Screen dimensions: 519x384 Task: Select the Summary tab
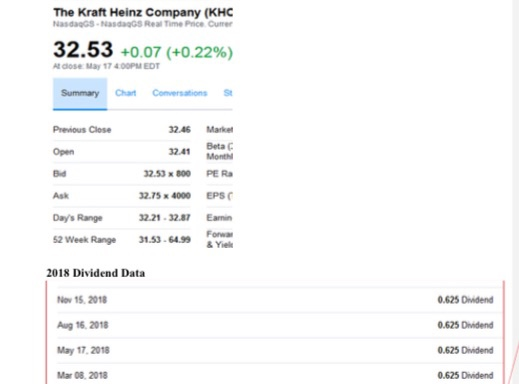pos(80,93)
